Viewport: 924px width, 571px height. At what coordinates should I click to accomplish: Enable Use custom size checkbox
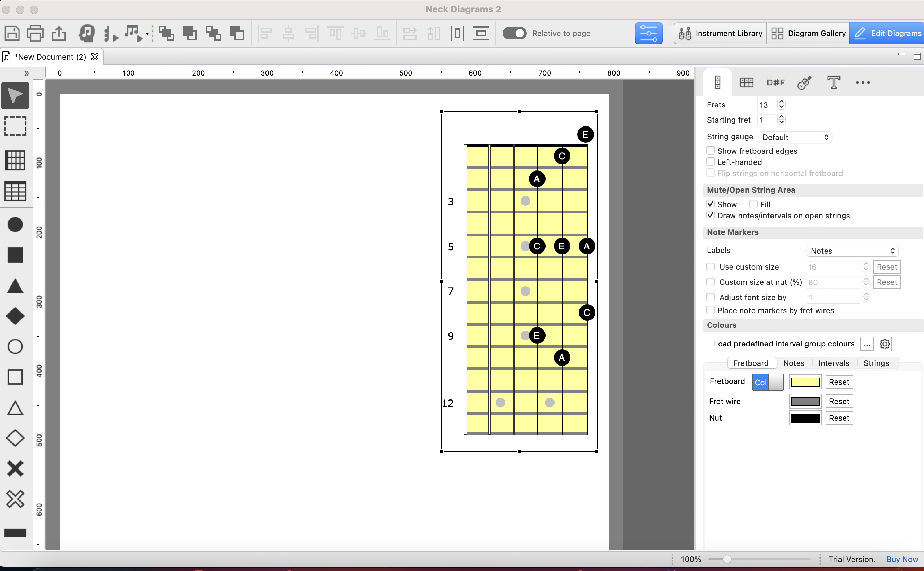click(711, 267)
